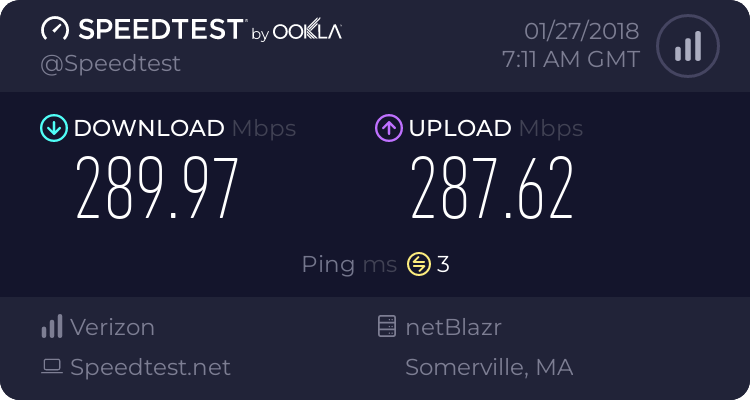Click the server icon beside netBlazr
750x400 pixels.
tap(385, 326)
